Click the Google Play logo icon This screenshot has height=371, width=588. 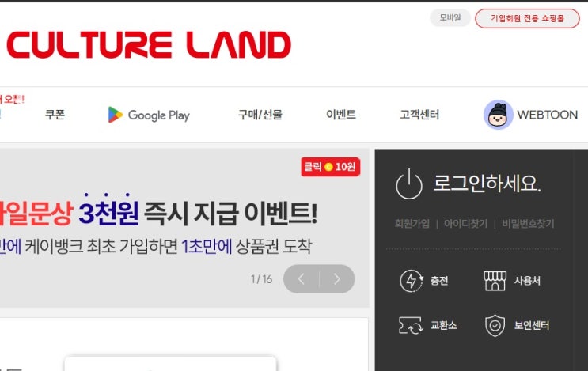tap(115, 115)
